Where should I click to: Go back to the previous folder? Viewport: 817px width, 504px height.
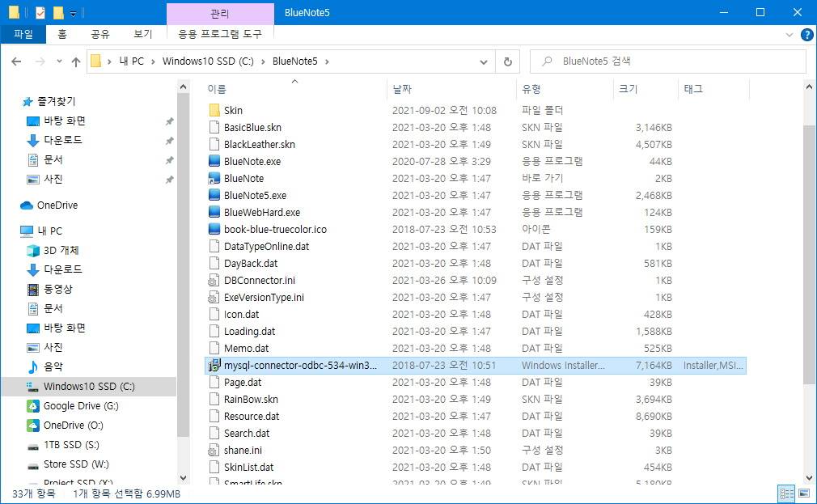pos(16,61)
